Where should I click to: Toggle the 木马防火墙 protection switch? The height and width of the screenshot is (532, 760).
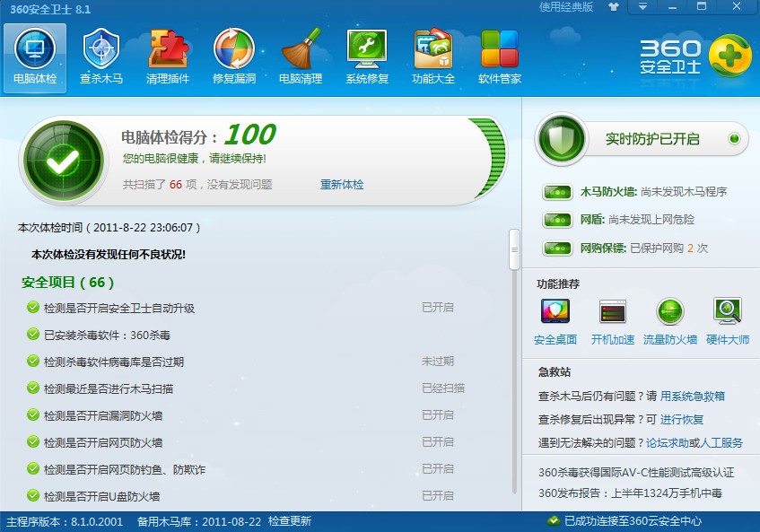pyautogui.click(x=557, y=192)
